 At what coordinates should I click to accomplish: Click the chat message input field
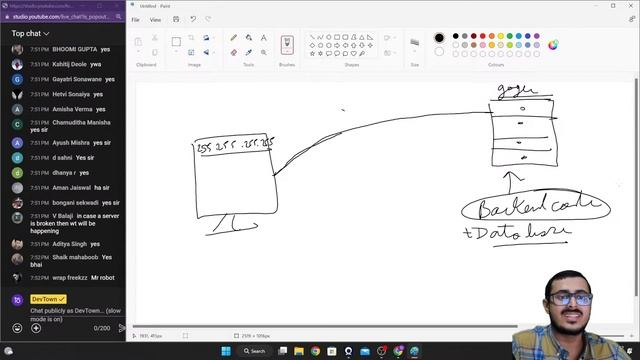[76, 315]
